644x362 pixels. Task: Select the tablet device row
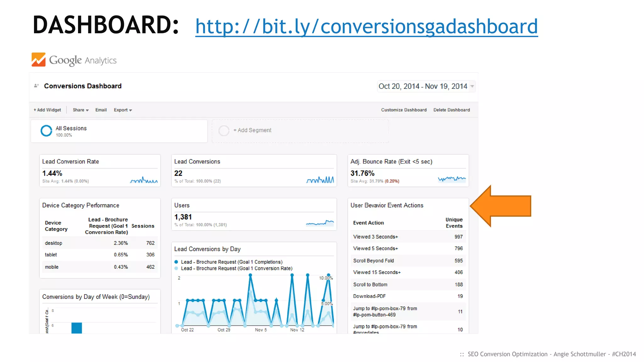[x=100, y=255]
